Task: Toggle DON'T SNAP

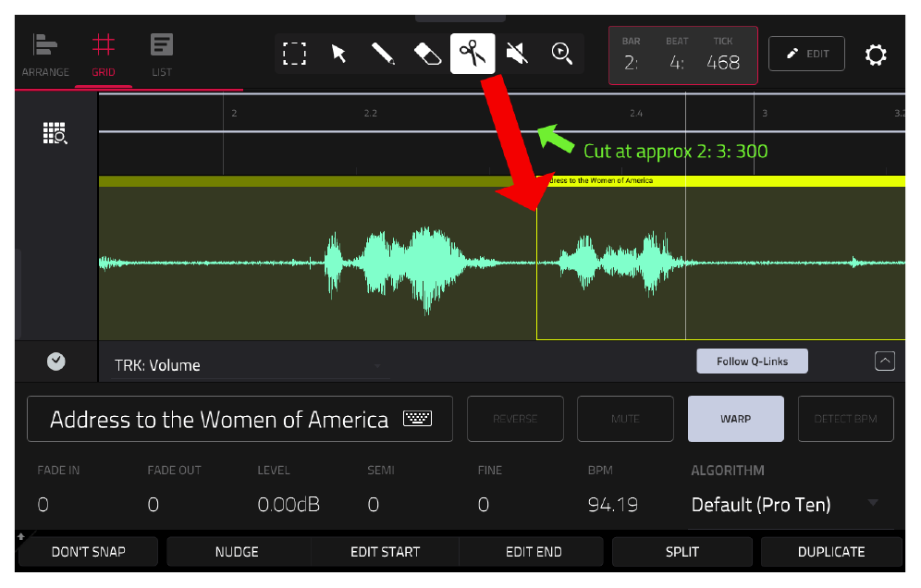Action: pyautogui.click(x=89, y=552)
